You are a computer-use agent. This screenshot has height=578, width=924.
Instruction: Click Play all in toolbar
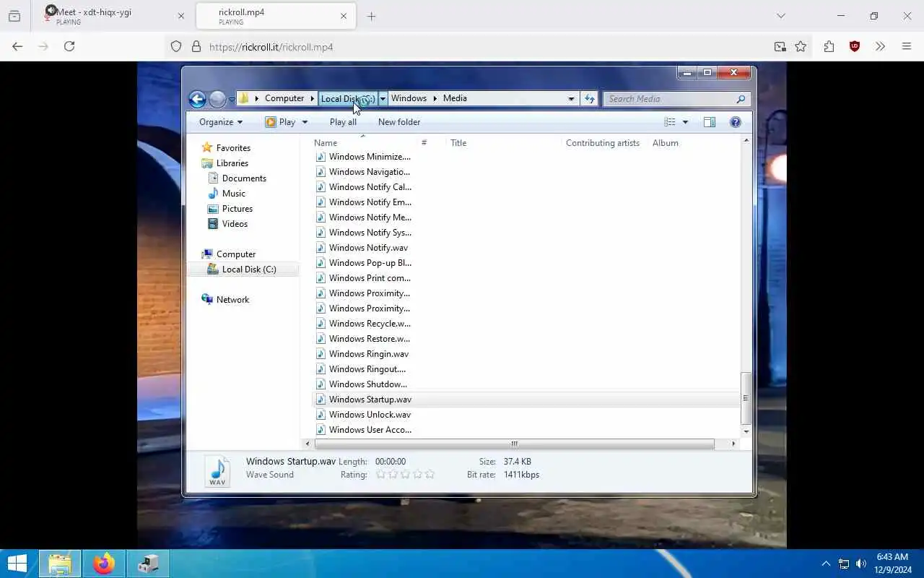tap(343, 122)
